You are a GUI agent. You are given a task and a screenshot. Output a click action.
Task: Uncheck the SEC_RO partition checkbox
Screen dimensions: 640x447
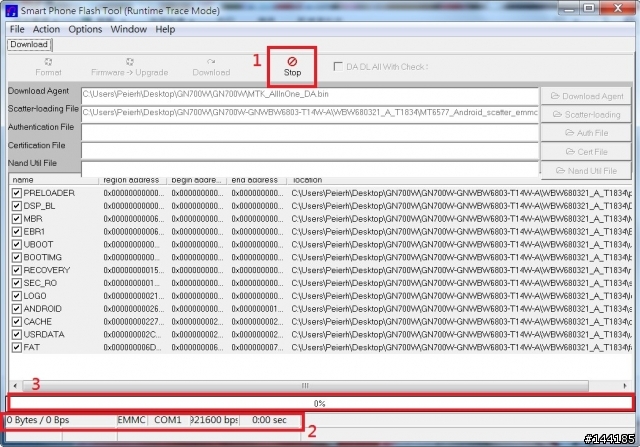pyautogui.click(x=16, y=283)
